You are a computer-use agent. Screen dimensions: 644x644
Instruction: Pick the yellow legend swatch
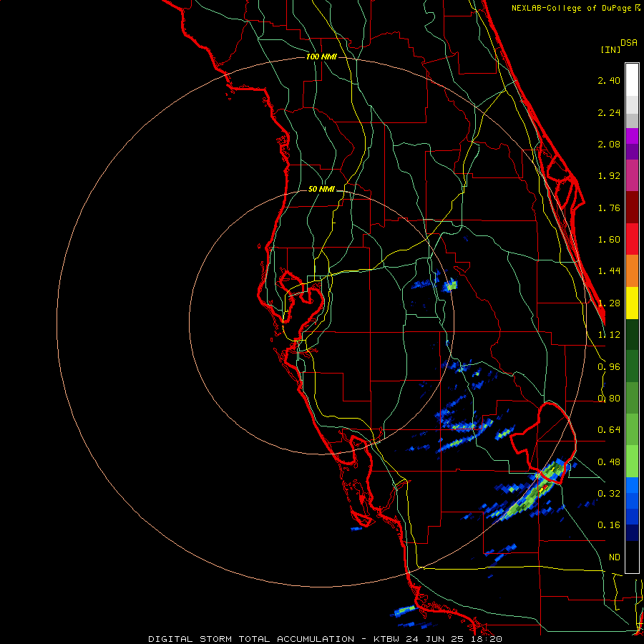coord(632,303)
